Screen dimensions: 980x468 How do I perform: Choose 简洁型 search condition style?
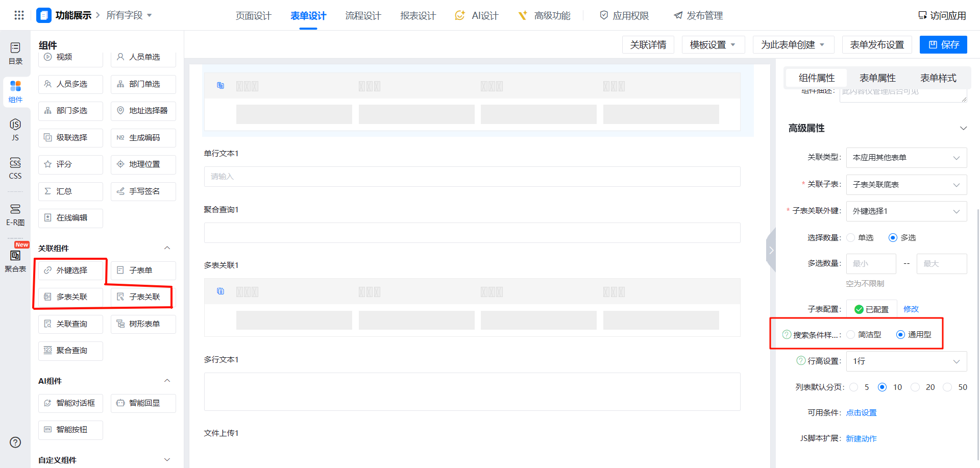pos(851,335)
